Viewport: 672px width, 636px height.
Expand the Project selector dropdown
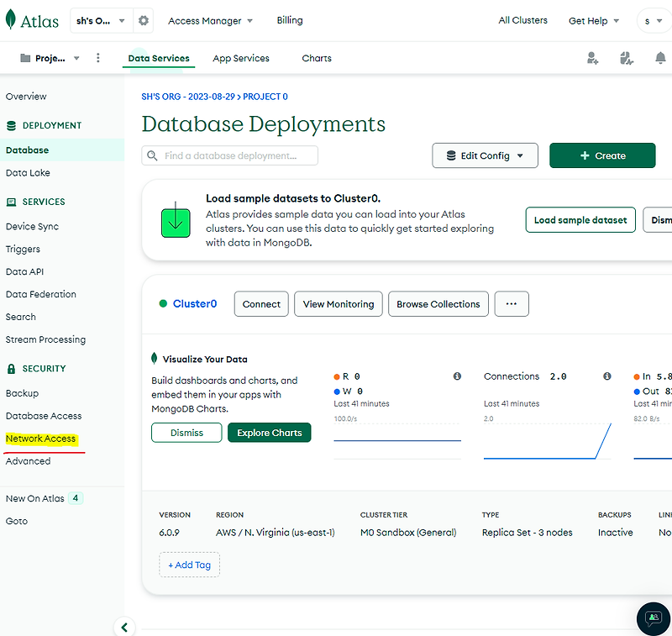[50, 58]
